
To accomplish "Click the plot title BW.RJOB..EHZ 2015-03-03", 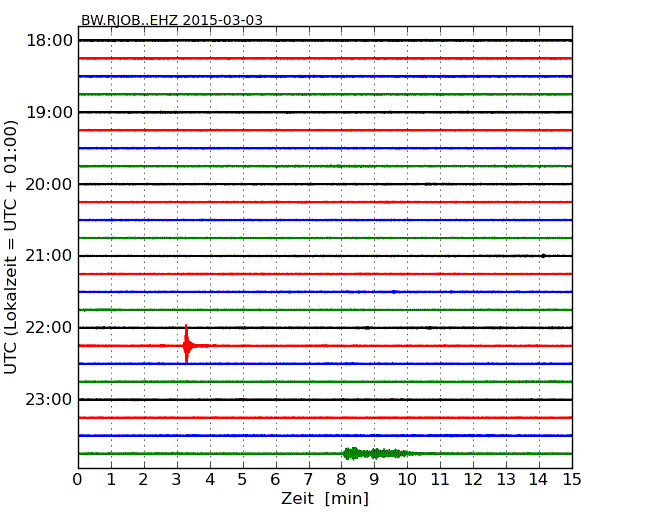I will [172, 20].
